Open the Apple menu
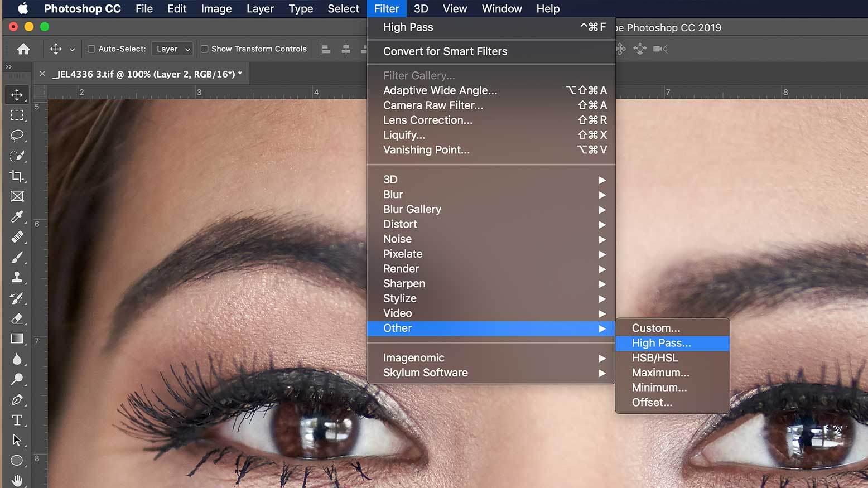Viewport: 868px width, 488px height. click(x=23, y=8)
